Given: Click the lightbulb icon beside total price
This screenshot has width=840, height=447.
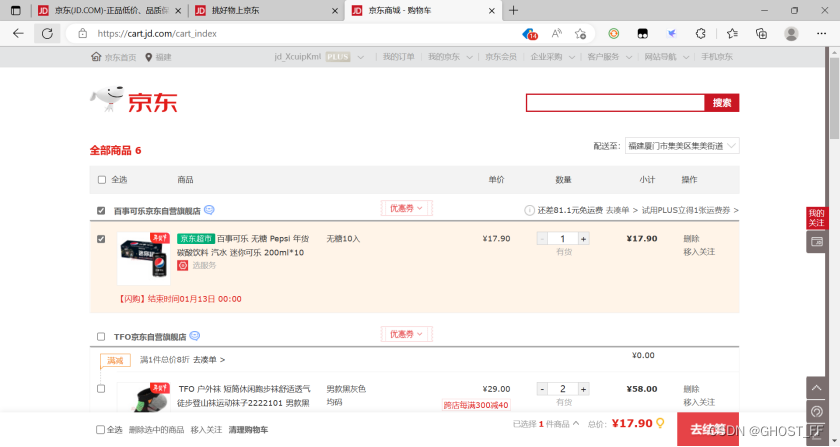Looking at the screenshot, I should click(660, 423).
